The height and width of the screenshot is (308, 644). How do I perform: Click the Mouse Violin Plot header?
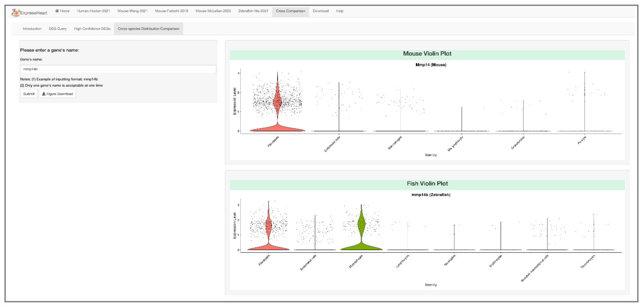pyautogui.click(x=427, y=54)
